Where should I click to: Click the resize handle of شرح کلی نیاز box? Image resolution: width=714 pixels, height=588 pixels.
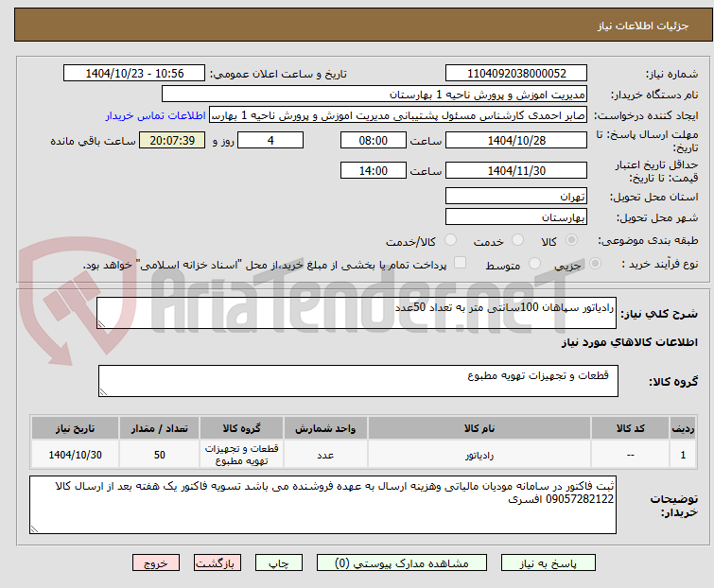click(101, 324)
